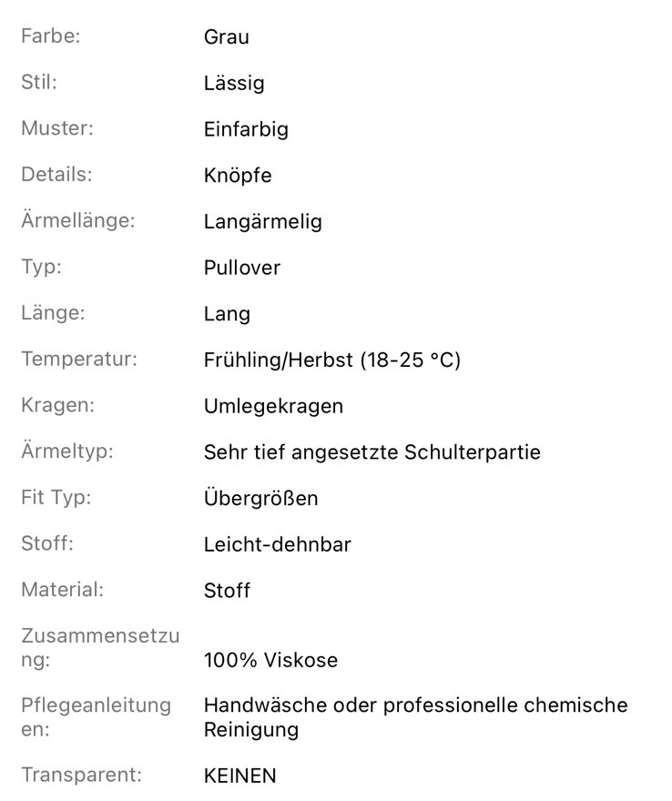
Task: Click the "KEINEN" transparency value
Action: click(239, 776)
